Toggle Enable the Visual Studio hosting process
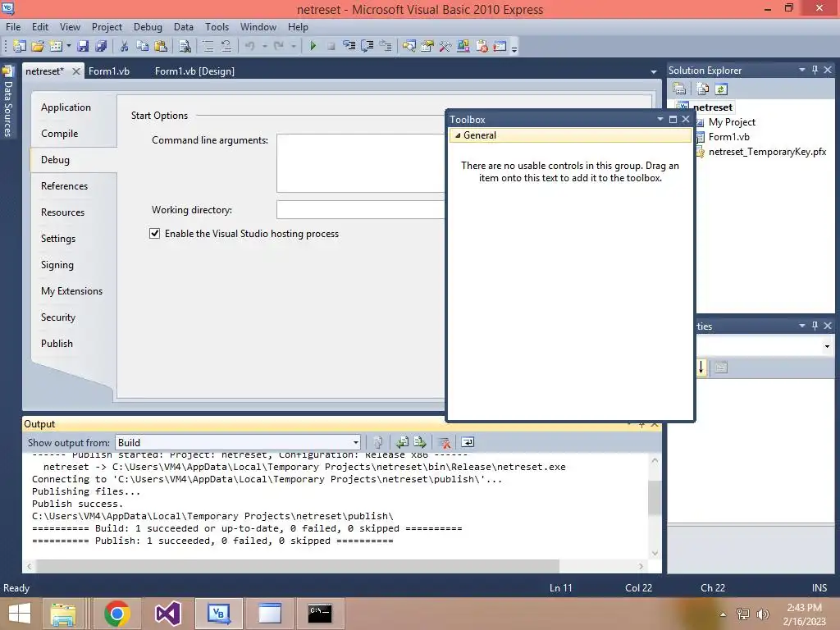The height and width of the screenshot is (630, 840). (155, 234)
